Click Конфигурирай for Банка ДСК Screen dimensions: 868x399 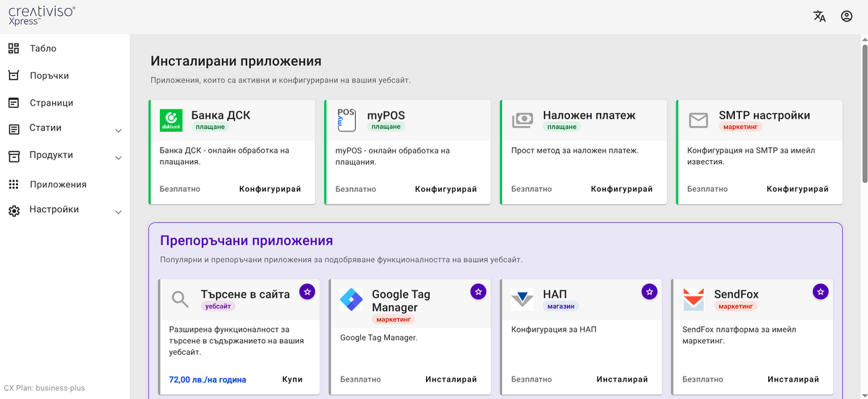pos(270,189)
